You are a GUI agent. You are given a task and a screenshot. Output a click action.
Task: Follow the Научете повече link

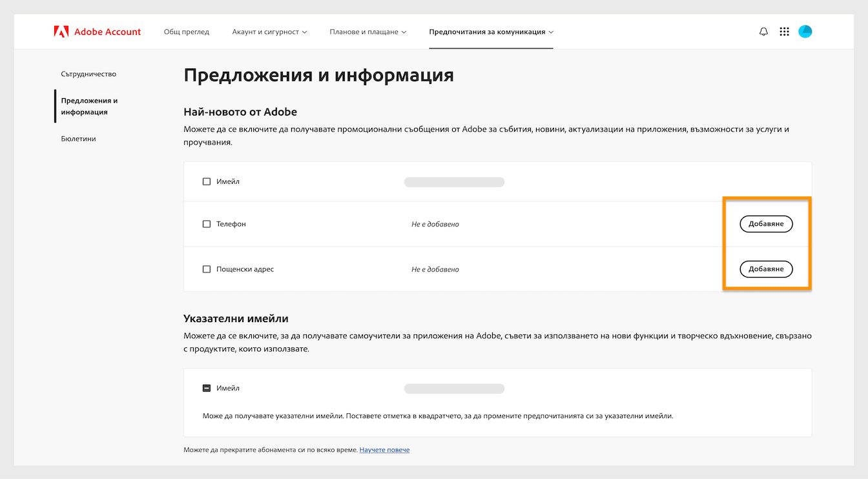[384, 450]
